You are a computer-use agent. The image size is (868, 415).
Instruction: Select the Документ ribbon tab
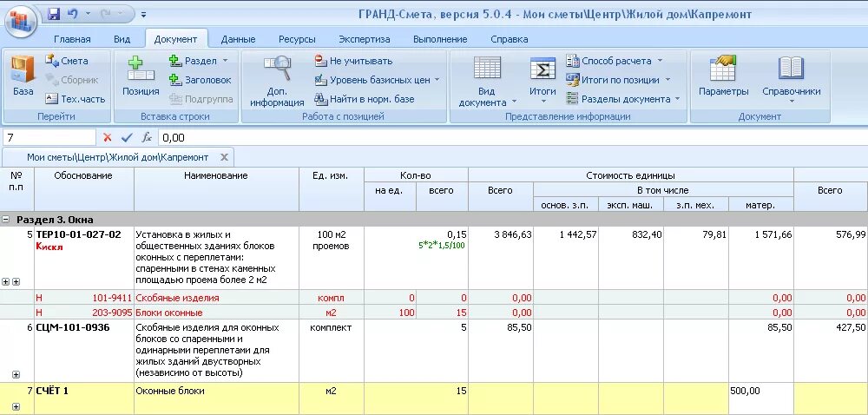[175, 39]
